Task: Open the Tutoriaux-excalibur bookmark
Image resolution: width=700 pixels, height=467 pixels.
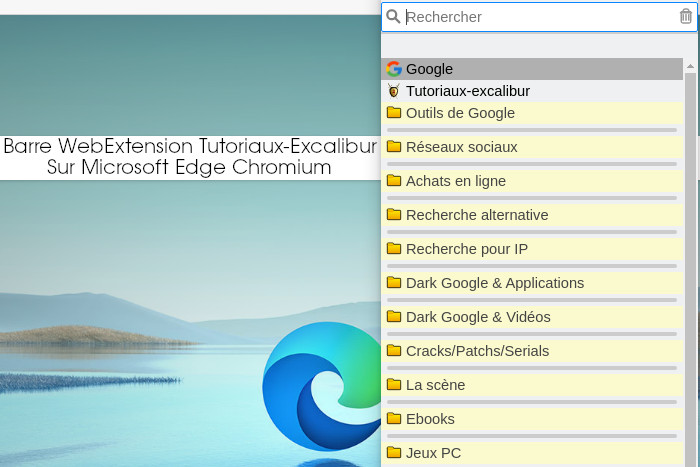Action: (532, 91)
